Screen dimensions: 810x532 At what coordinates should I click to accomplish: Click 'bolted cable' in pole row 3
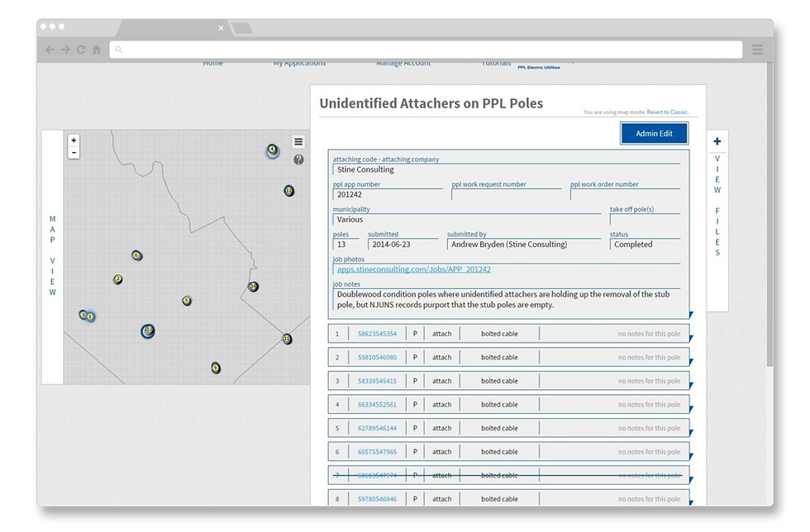[x=499, y=381]
